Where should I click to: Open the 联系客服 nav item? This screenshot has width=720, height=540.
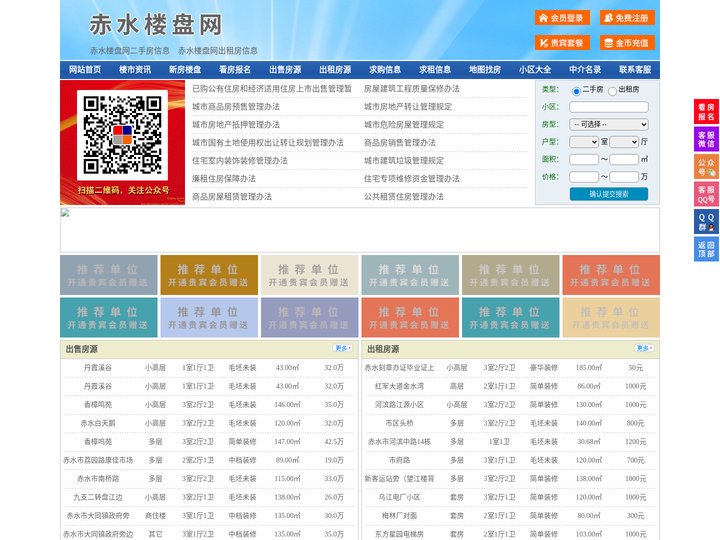[635, 70]
